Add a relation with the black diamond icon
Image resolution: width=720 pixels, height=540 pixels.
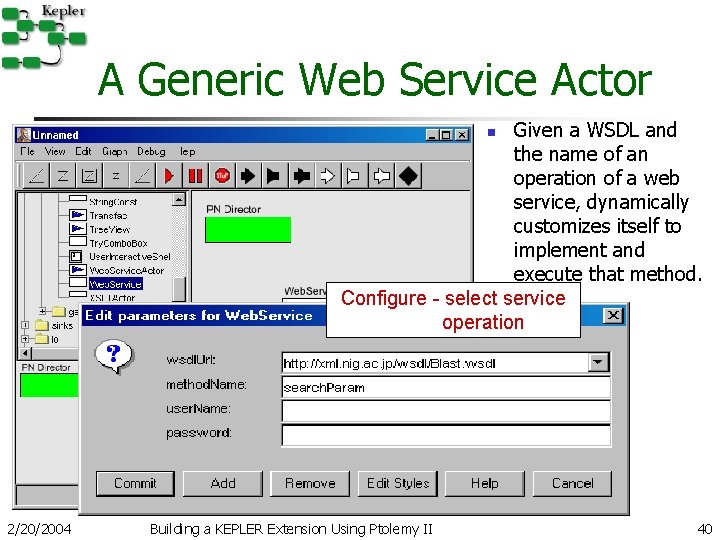408,176
